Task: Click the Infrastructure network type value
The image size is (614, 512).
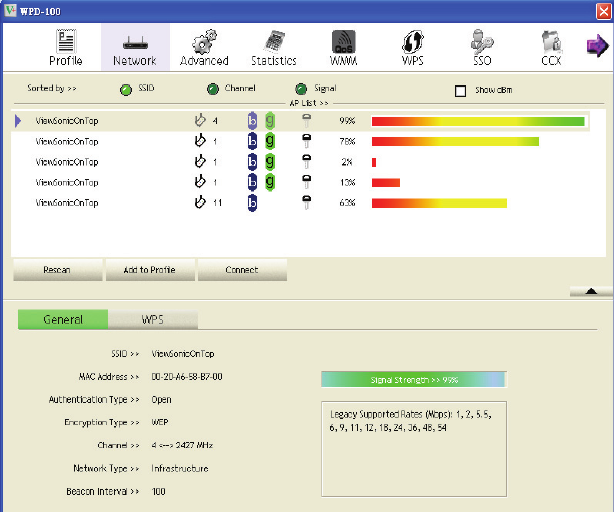Action: pos(180,468)
